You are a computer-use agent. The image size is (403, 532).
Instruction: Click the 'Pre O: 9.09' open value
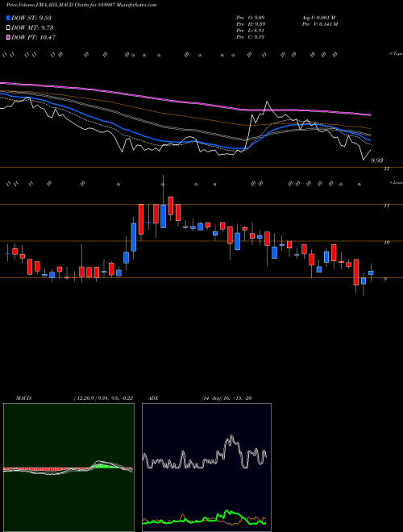pyautogui.click(x=251, y=18)
